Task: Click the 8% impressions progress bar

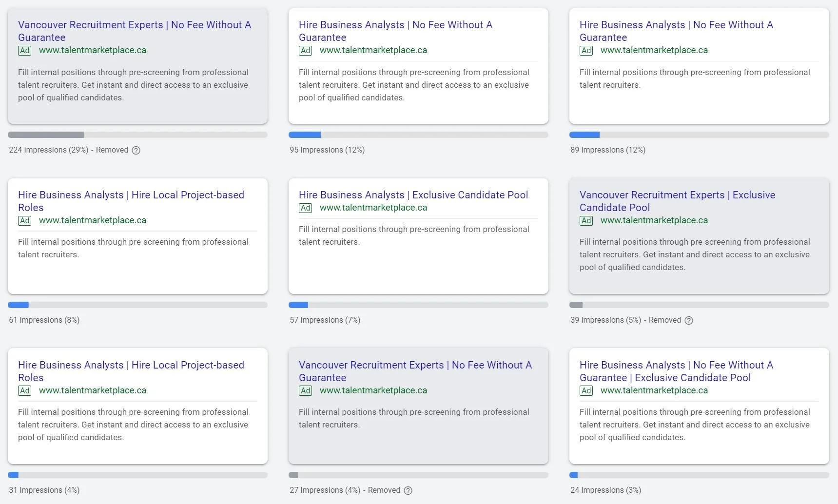Action: (x=137, y=305)
